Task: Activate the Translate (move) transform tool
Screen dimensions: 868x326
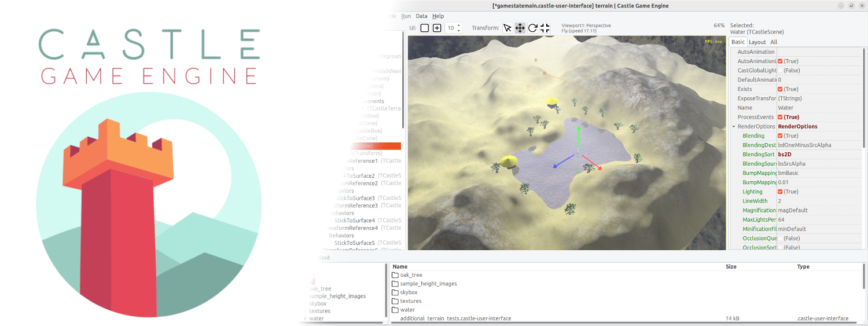Action: pyautogui.click(x=520, y=28)
